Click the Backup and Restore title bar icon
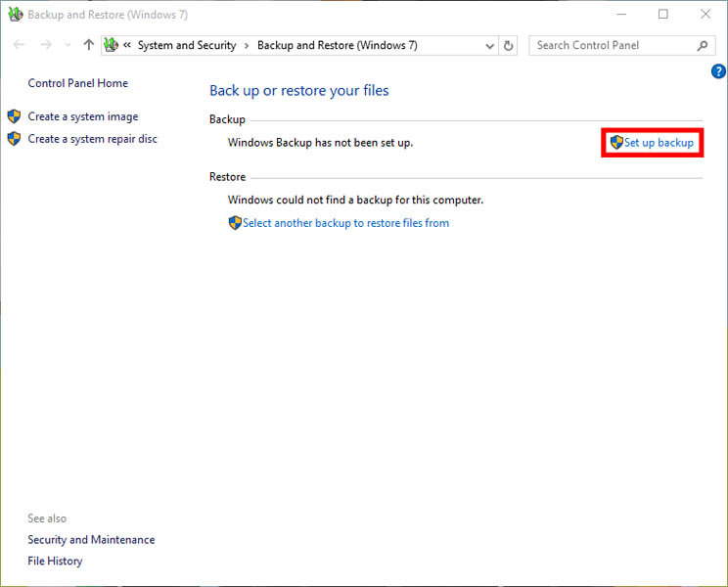This screenshot has height=587, width=728. tap(15, 15)
